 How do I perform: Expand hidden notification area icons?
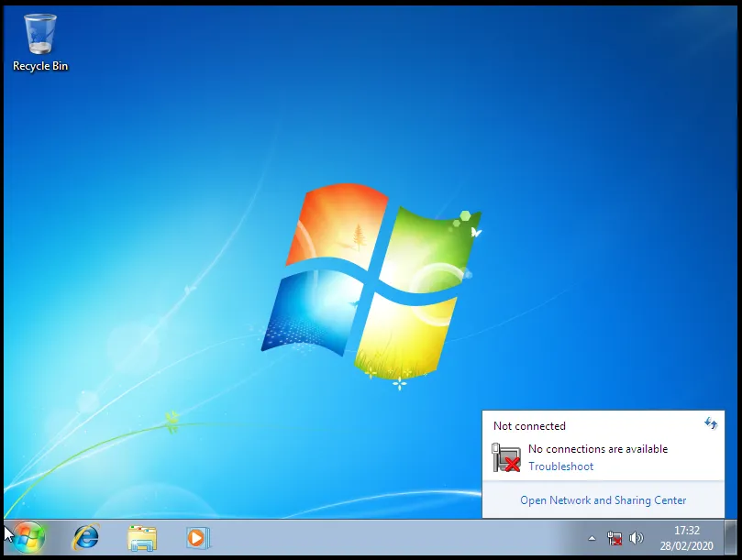click(x=592, y=539)
